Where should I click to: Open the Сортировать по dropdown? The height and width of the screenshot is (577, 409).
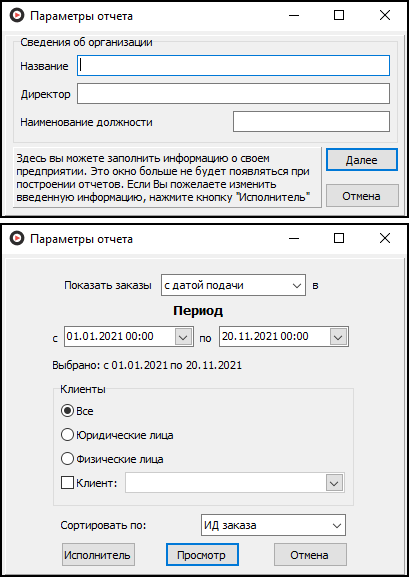(274, 525)
